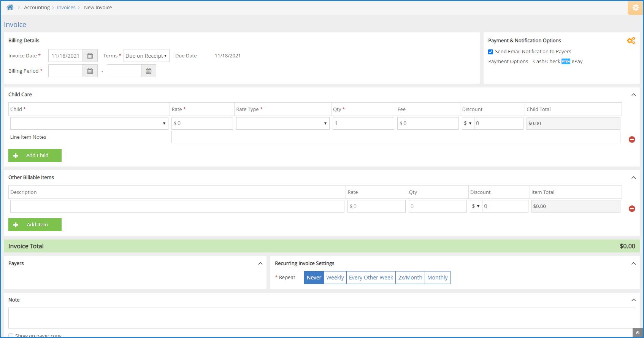
Task: Click the Billing Period end date field
Action: tap(124, 71)
